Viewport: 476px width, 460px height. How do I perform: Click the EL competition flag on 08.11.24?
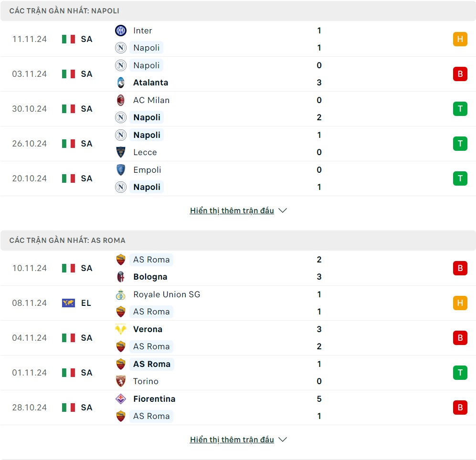pyautogui.click(x=68, y=303)
